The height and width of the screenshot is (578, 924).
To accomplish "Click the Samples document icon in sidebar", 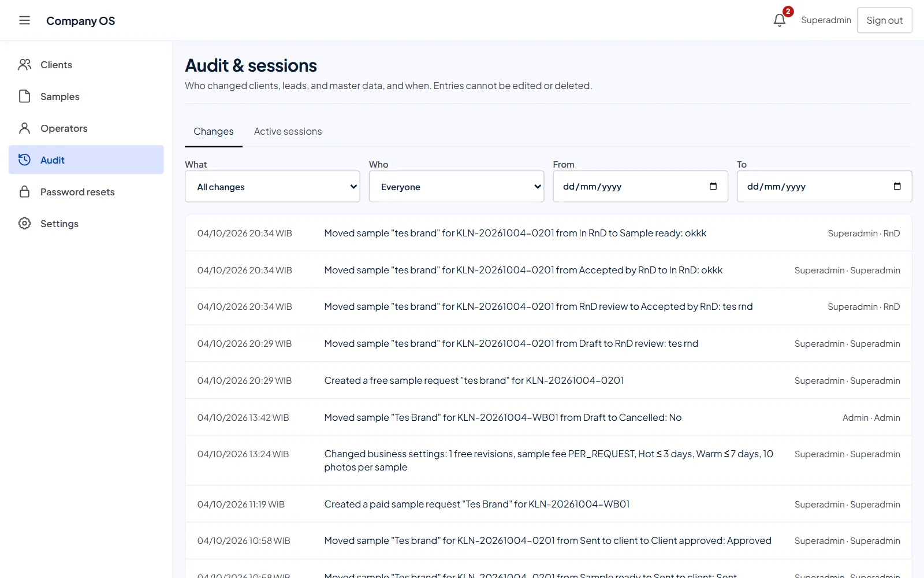I will coord(24,97).
